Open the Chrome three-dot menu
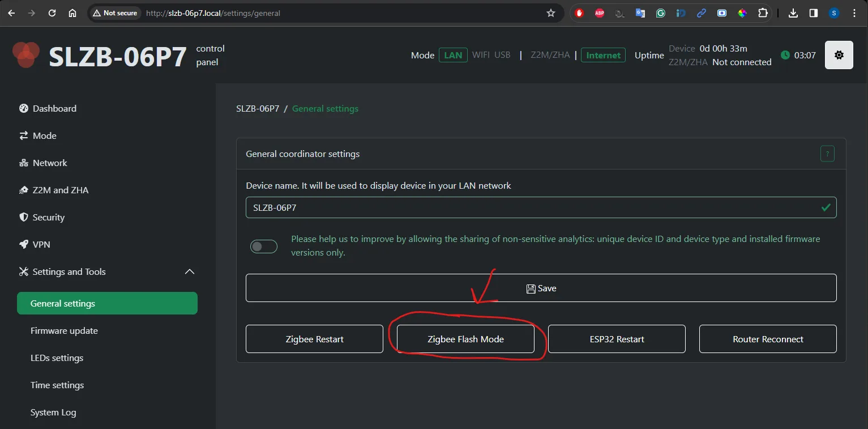 (855, 13)
